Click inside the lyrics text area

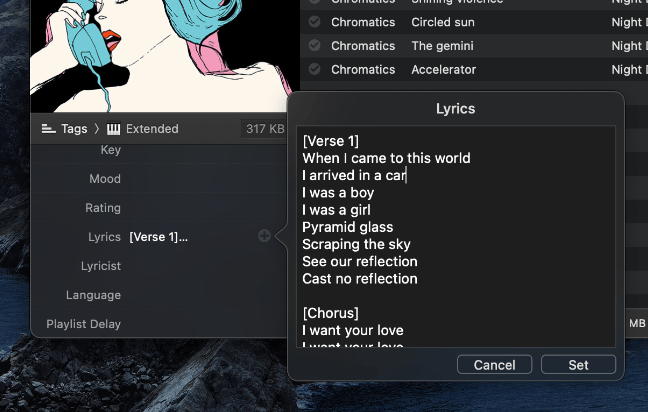[456, 236]
